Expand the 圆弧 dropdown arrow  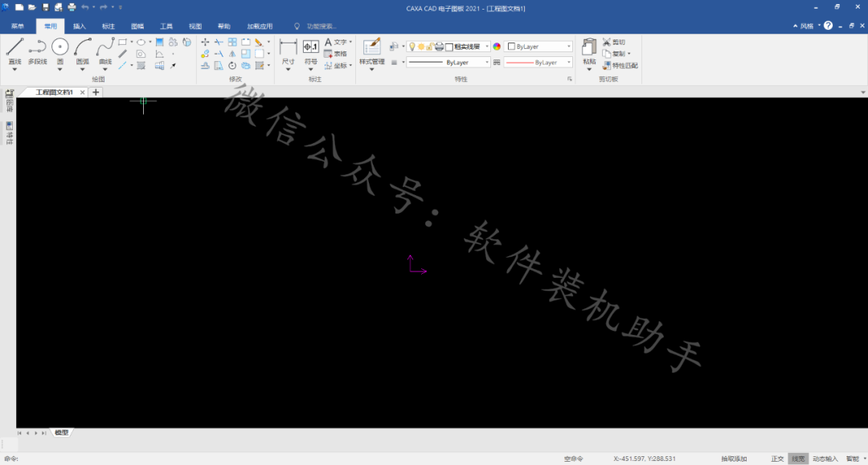(83, 70)
